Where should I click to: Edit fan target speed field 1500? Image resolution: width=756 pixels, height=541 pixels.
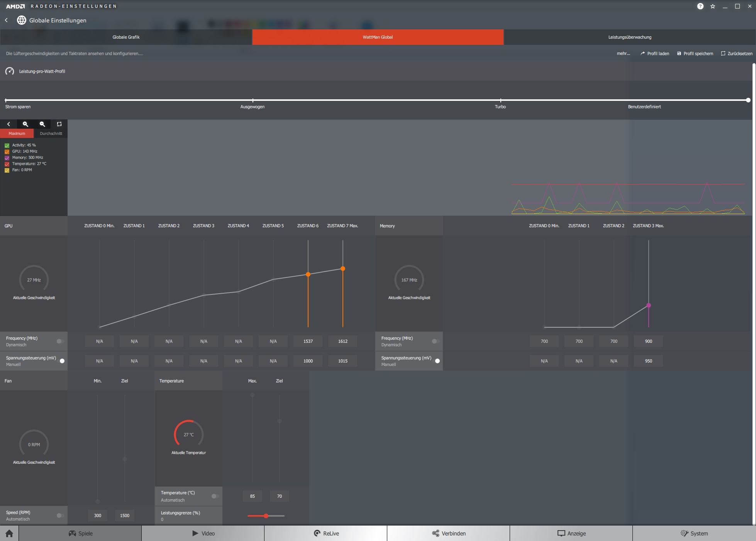coord(125,515)
